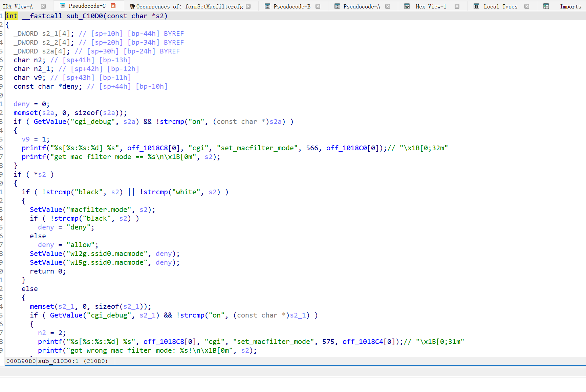Click the "white" string in the strcmp call
This screenshot has width=586, height=392.
(186, 192)
